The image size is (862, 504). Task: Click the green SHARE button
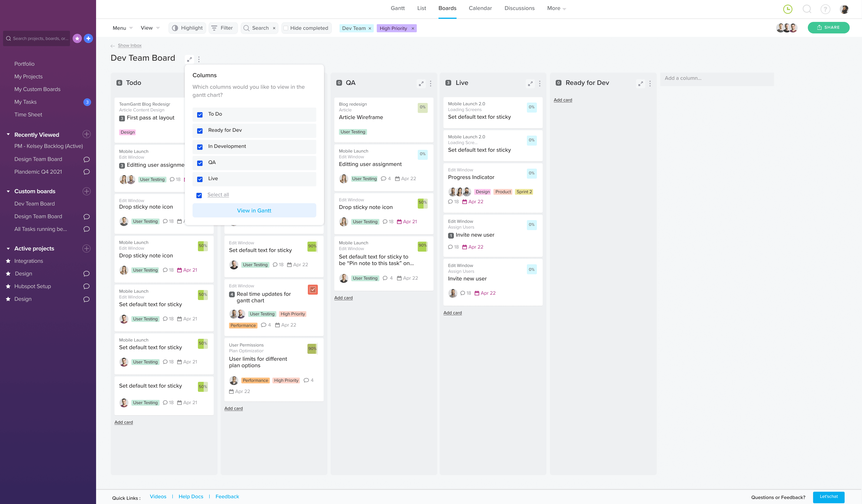[828, 28]
